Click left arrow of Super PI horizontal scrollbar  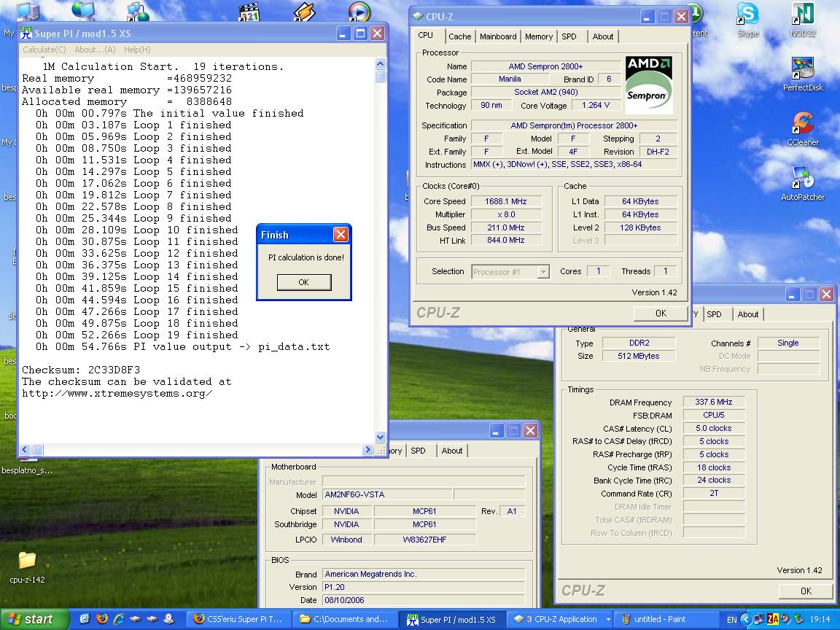click(x=26, y=450)
